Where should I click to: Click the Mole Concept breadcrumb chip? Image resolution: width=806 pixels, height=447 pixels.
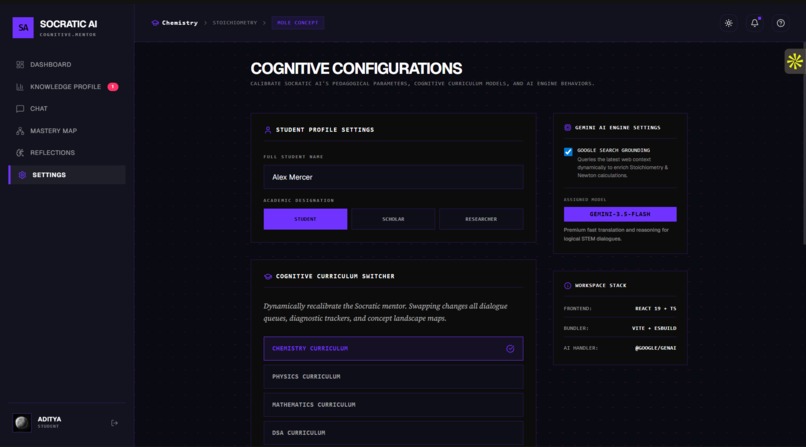tap(298, 23)
